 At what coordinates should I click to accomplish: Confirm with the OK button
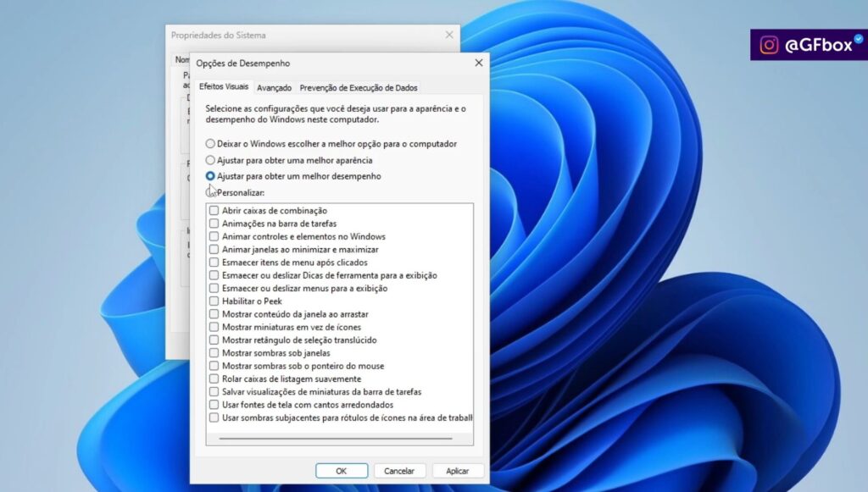342,471
